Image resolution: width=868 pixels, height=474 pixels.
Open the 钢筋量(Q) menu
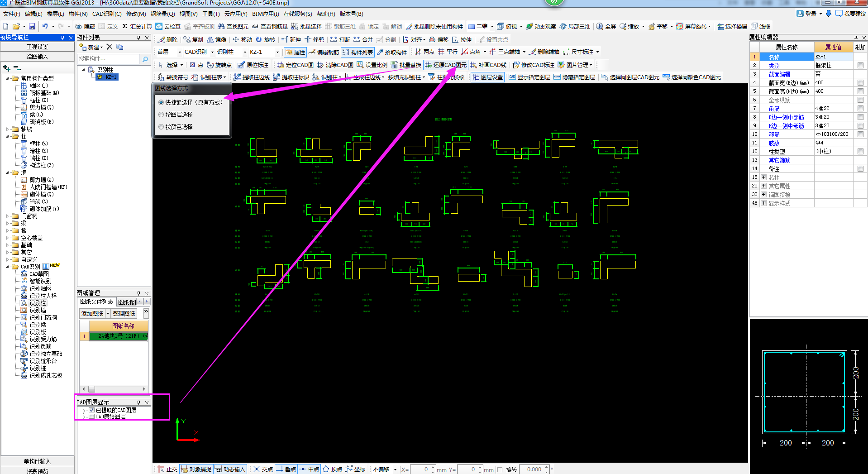point(162,14)
